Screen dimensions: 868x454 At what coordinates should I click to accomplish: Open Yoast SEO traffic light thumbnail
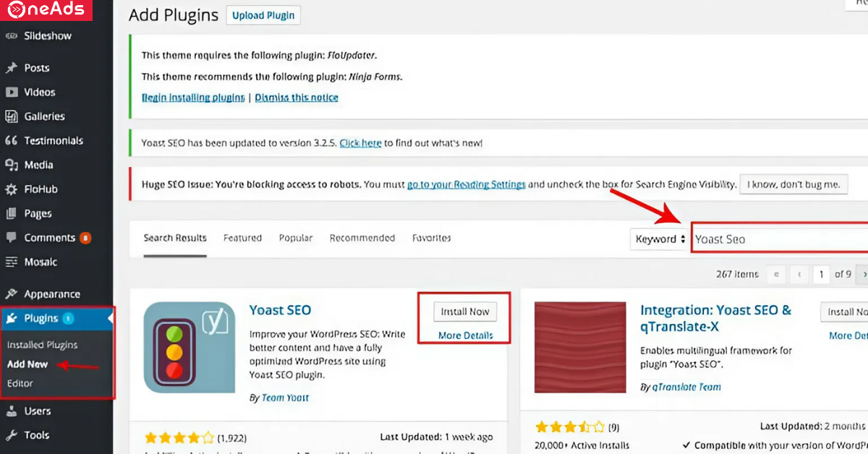pyautogui.click(x=190, y=348)
